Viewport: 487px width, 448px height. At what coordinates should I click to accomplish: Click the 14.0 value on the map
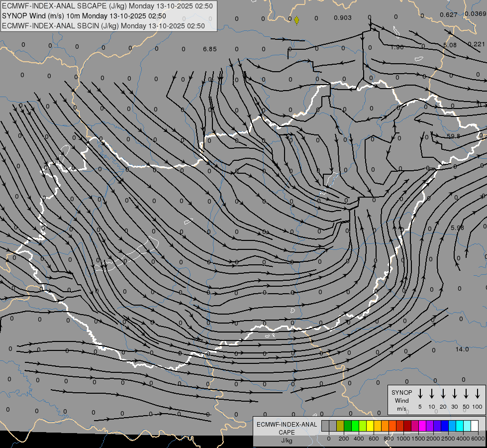(462, 349)
